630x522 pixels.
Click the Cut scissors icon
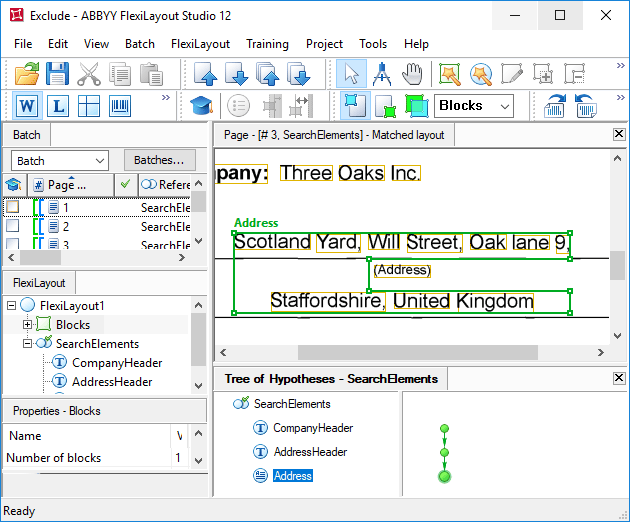click(x=89, y=74)
